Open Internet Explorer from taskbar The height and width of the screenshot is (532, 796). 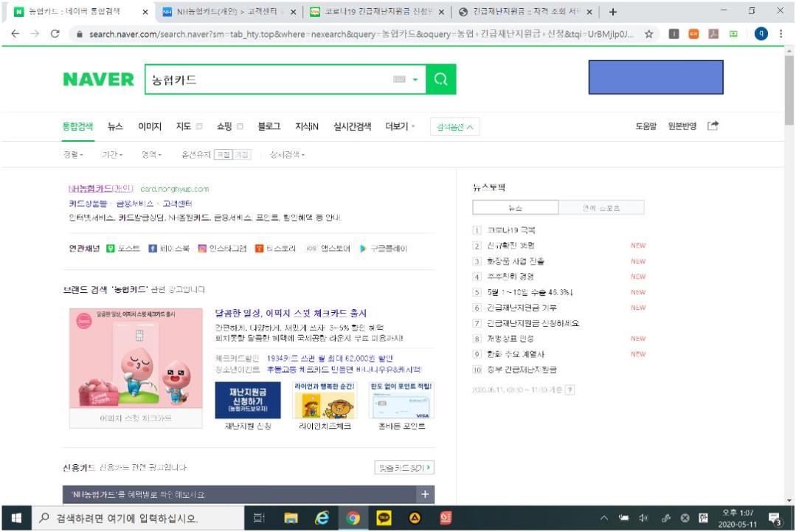tap(322, 518)
